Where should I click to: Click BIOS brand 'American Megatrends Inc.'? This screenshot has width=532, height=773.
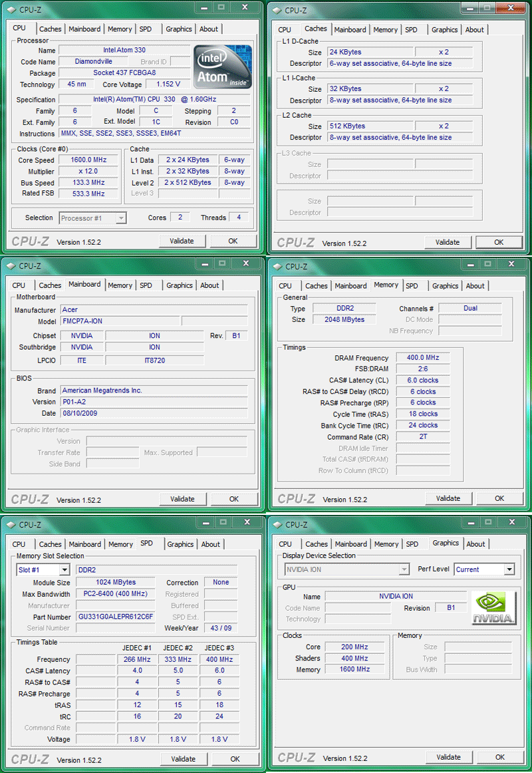pos(154,390)
